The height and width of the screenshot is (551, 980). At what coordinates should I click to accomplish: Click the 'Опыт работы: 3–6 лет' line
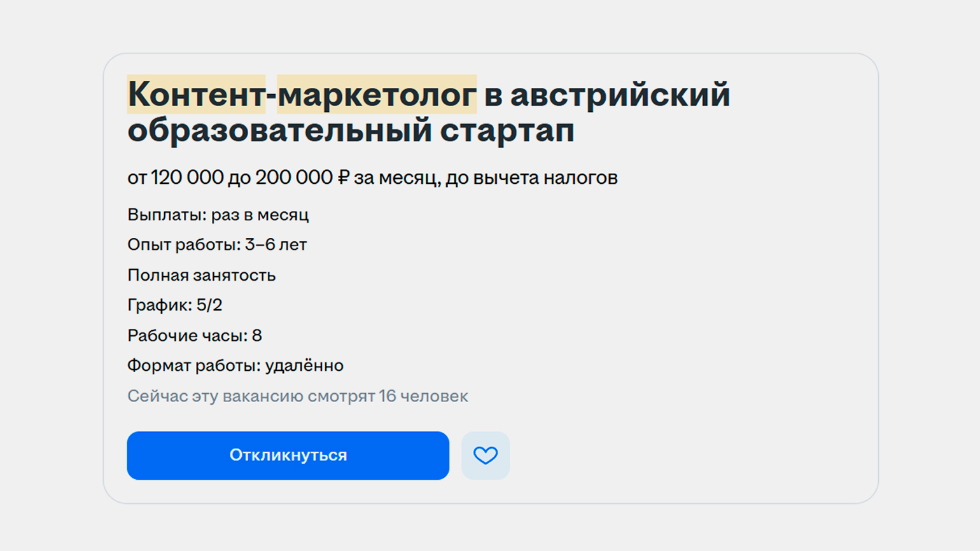click(x=217, y=245)
